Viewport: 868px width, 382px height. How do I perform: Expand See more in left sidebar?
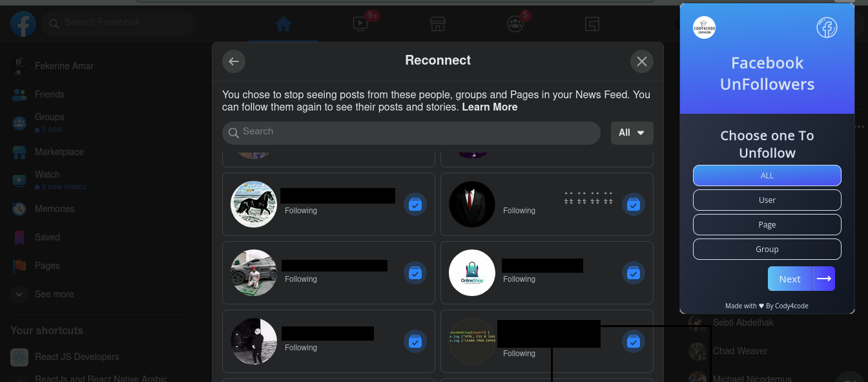[98, 294]
